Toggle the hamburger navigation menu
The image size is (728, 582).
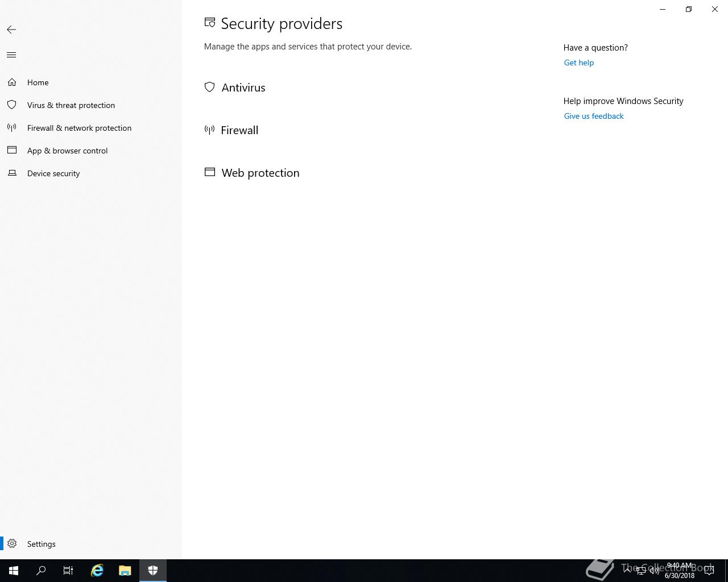11,55
